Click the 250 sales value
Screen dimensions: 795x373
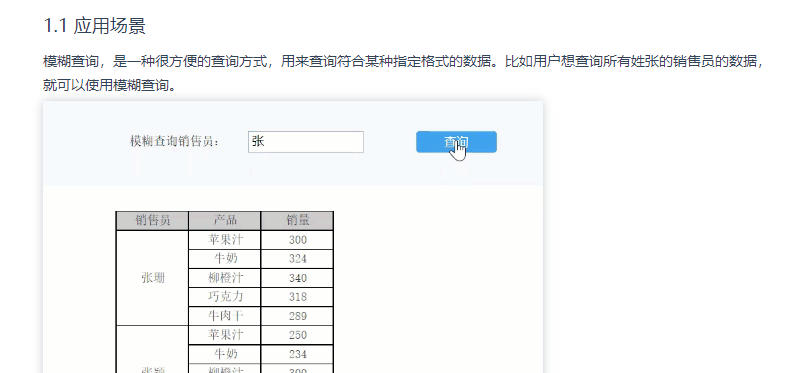[297, 334]
